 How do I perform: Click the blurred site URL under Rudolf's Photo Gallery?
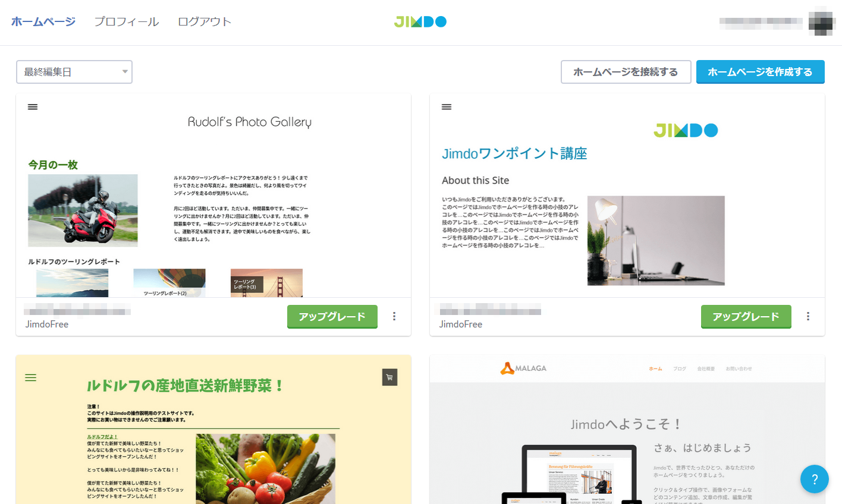[77, 309]
